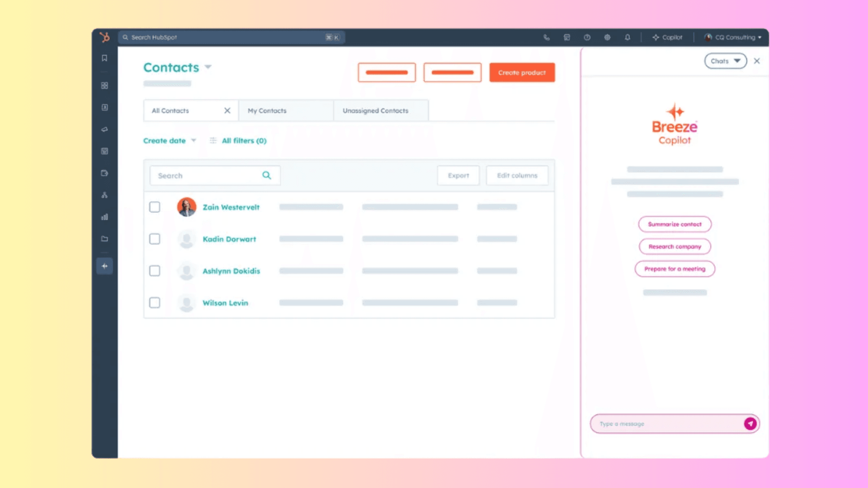The image size is (868, 488).
Task: Open the Unassigned Contacts view
Action: point(375,110)
